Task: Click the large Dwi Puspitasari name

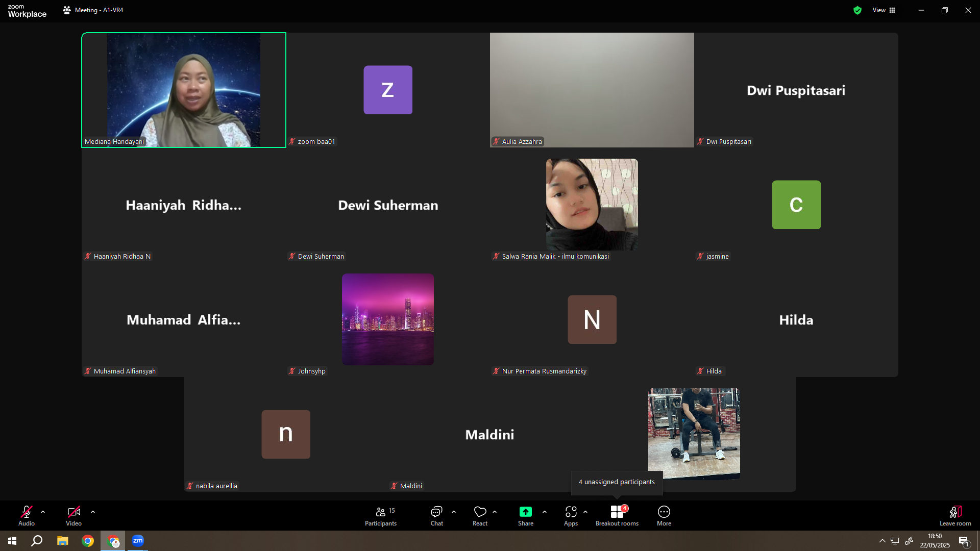Action: [x=796, y=90]
